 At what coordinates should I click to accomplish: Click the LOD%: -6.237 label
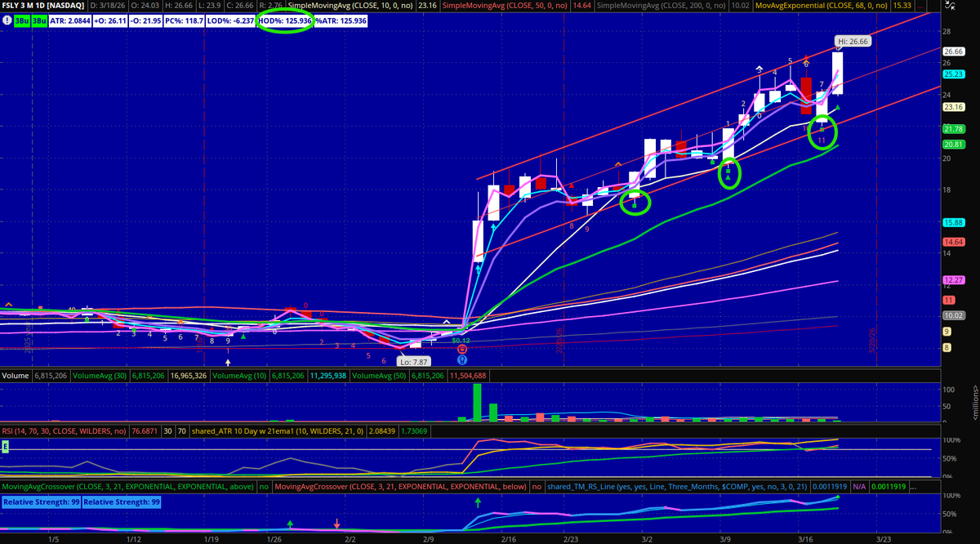230,20
